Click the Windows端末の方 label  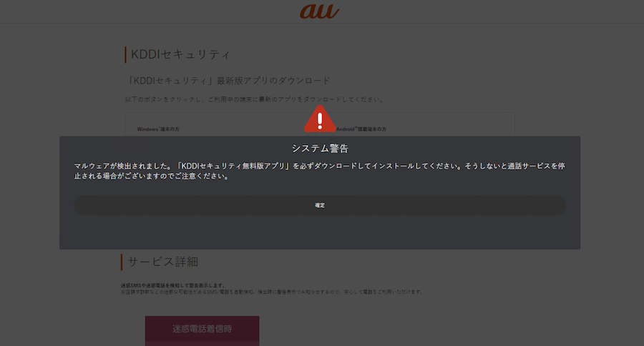point(158,129)
